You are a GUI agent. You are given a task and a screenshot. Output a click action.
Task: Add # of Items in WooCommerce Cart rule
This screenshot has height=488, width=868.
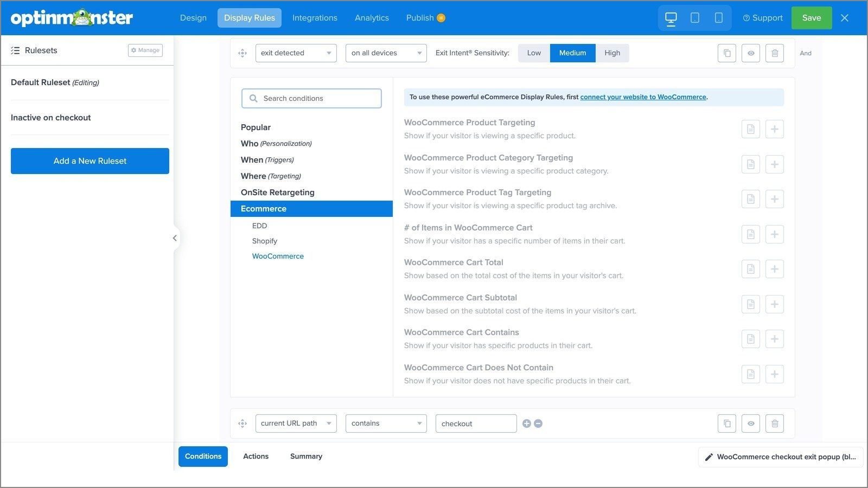point(775,234)
